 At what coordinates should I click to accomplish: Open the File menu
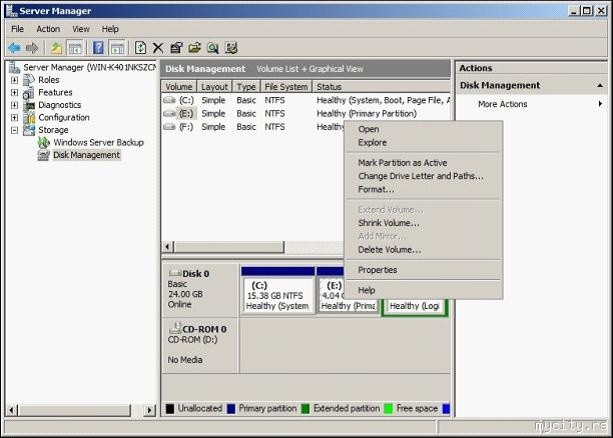coord(18,29)
